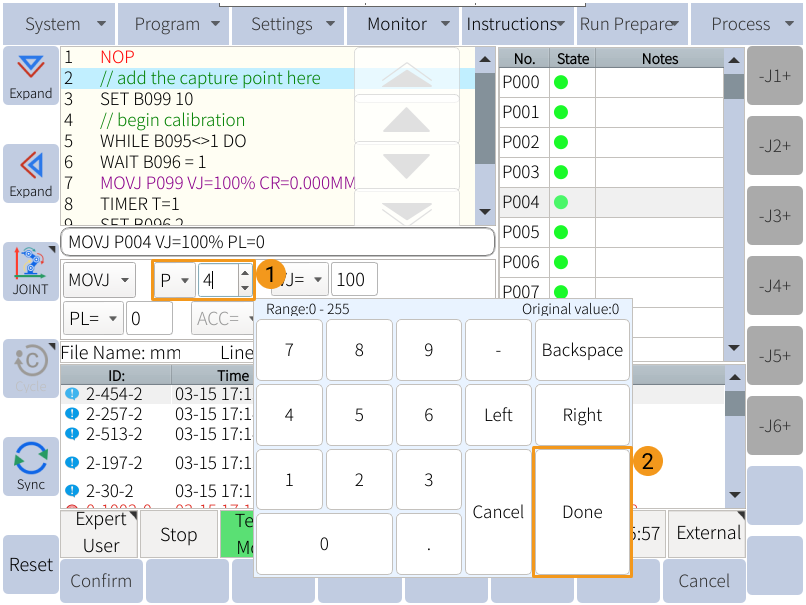Open the P variable type dropdown

pos(175,280)
